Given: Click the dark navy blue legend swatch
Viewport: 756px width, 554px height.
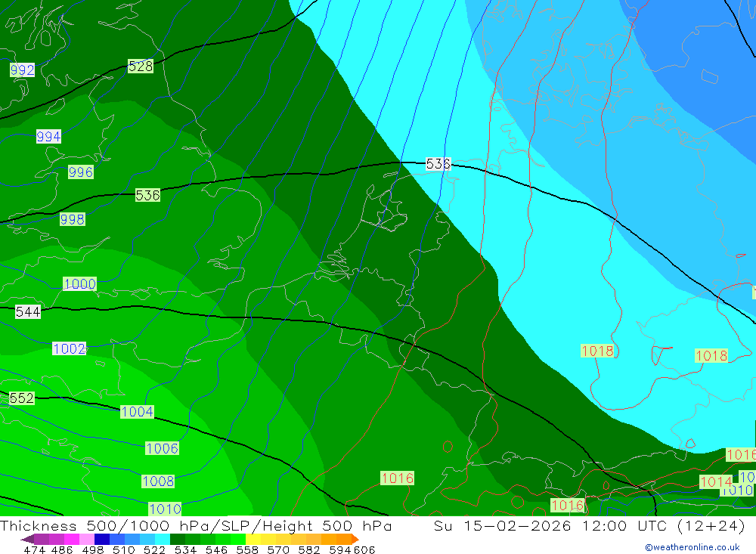Looking at the screenshot, I should click(x=102, y=539).
